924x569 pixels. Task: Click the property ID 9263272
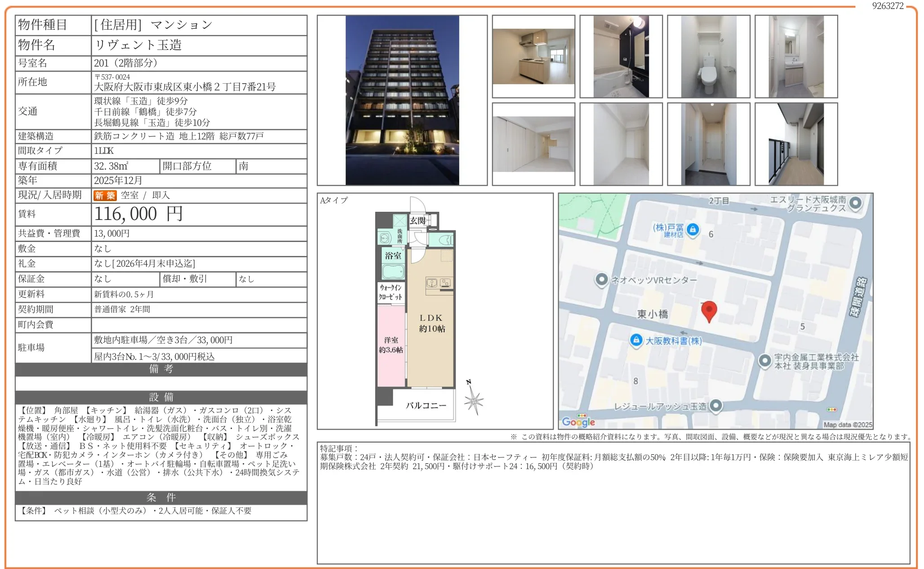tap(888, 6)
